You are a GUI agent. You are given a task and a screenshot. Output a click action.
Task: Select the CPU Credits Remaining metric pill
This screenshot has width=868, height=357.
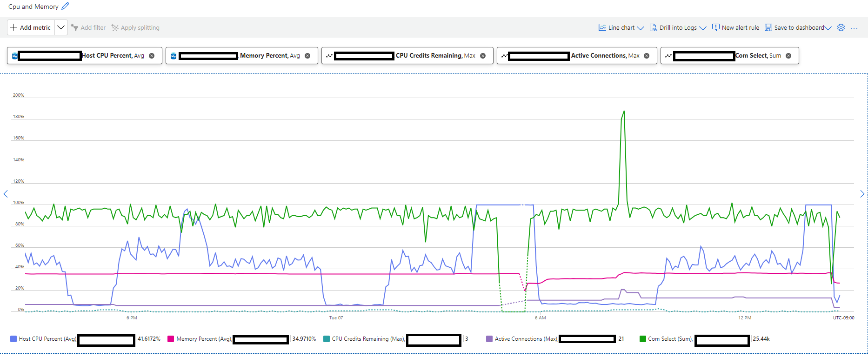tap(407, 55)
